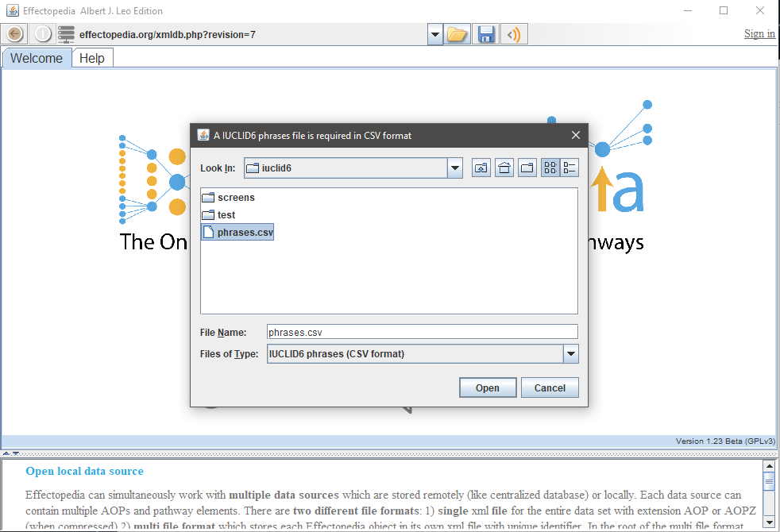Toggle the List view icon
Image resolution: width=780 pixels, height=532 pixels.
[x=550, y=168]
